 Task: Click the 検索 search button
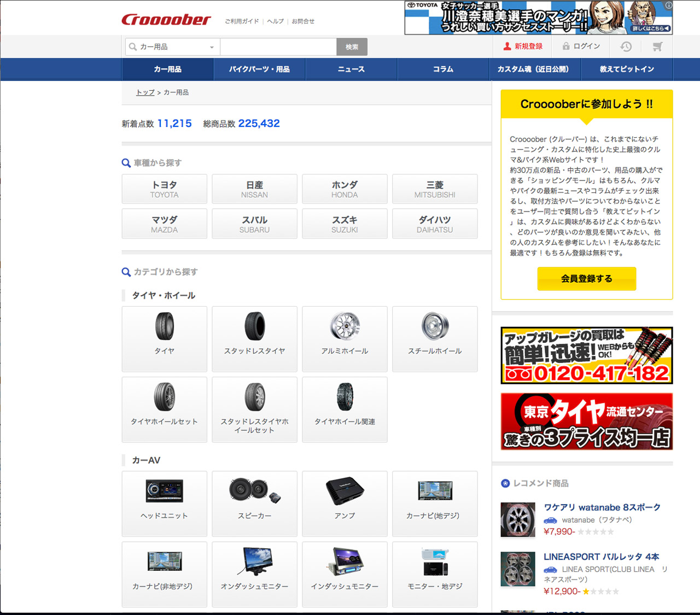[x=352, y=47]
